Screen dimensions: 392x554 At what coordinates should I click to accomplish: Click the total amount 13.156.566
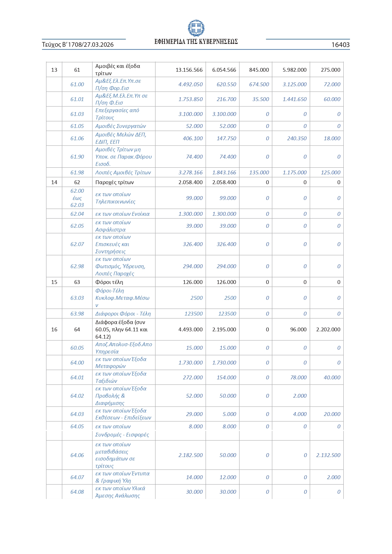pyautogui.click(x=189, y=70)
